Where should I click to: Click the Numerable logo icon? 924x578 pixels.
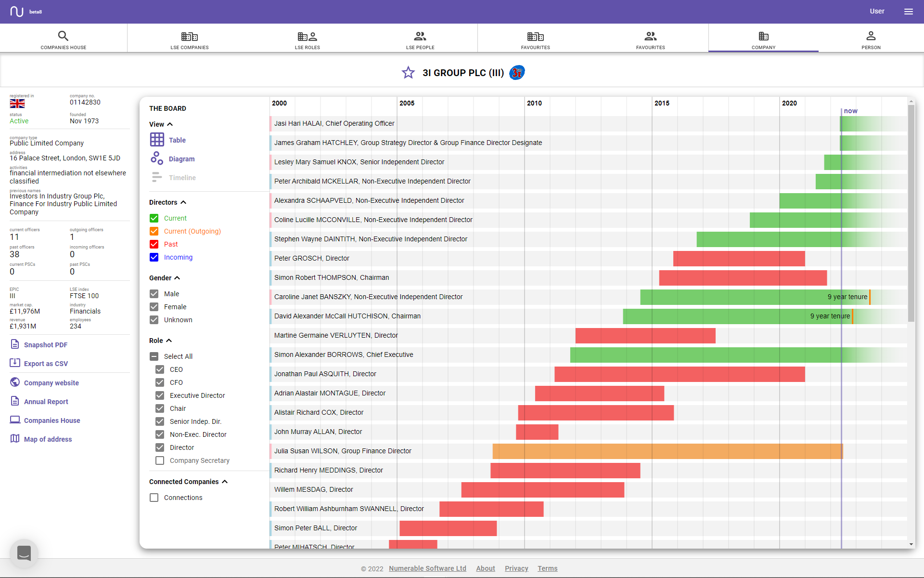[17, 12]
